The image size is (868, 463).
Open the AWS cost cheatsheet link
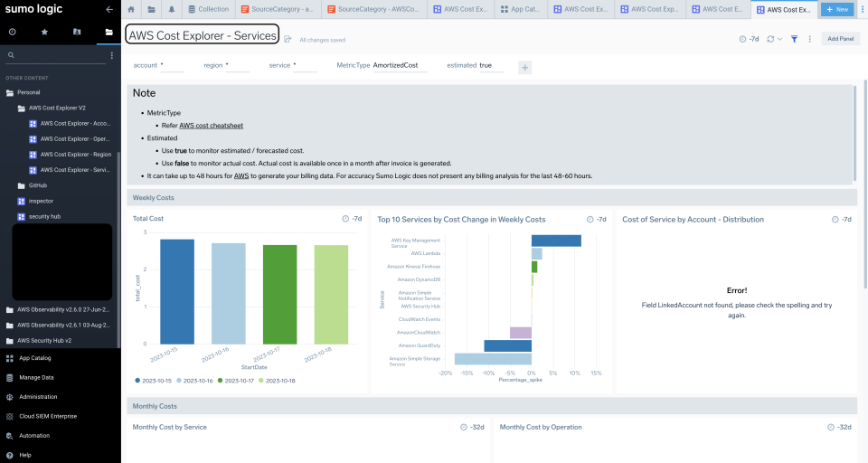click(x=211, y=126)
